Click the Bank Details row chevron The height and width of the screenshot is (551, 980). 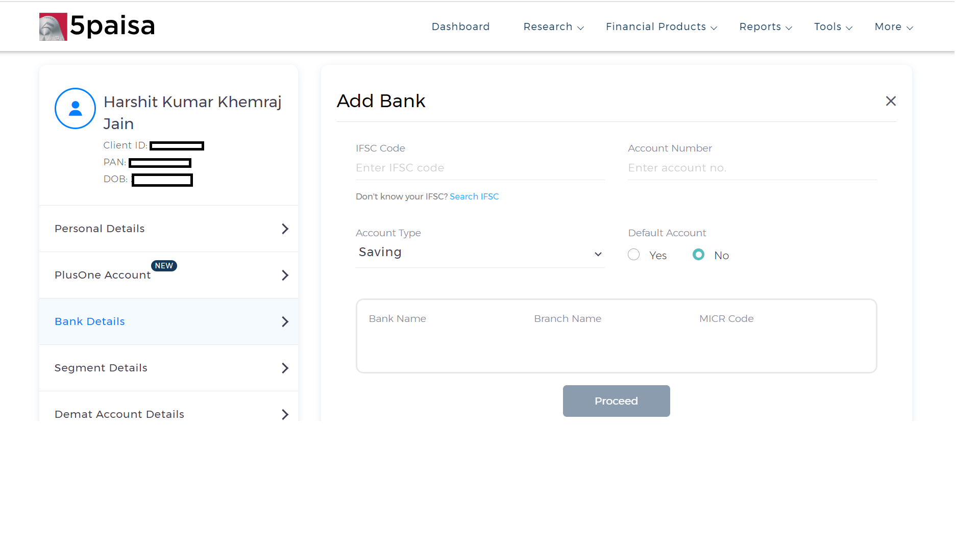(x=285, y=321)
